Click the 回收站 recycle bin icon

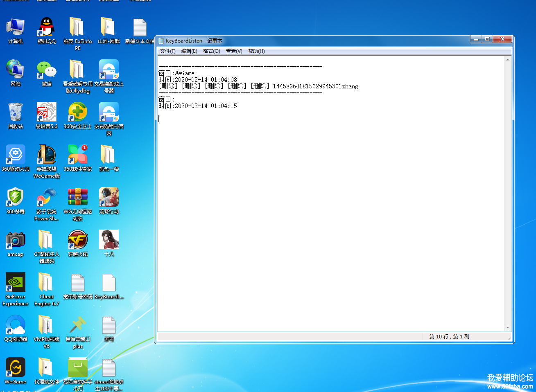[x=16, y=113]
